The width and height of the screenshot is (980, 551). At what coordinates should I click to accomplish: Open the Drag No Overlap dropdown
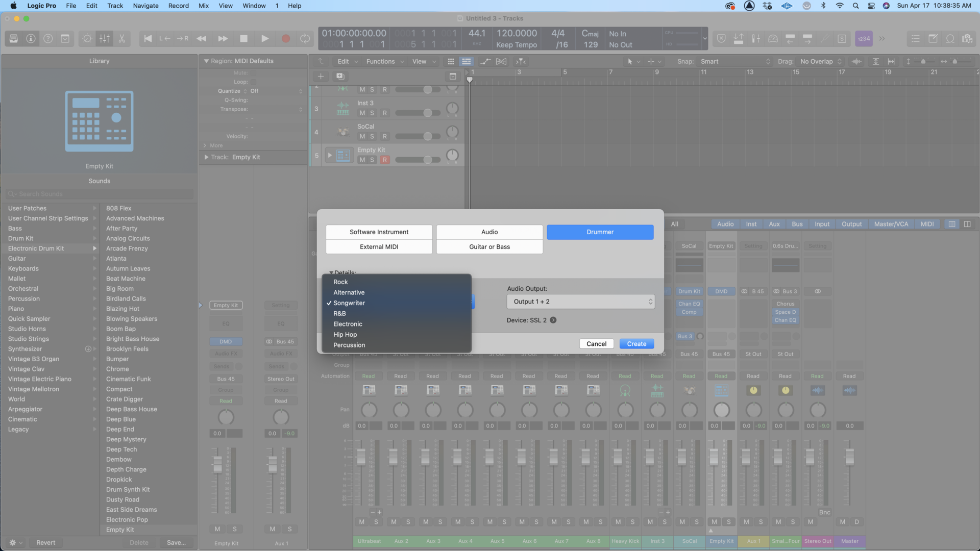[819, 61]
